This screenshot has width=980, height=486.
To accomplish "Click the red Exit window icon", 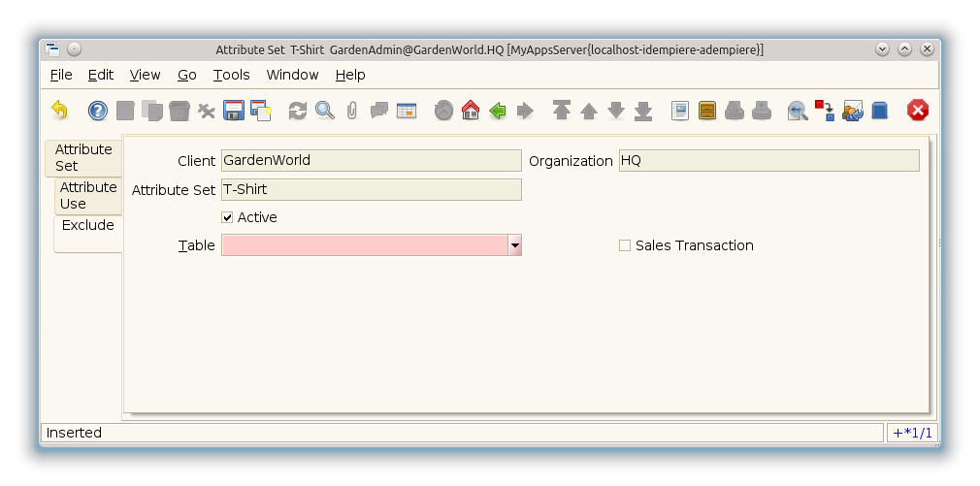I will (918, 111).
